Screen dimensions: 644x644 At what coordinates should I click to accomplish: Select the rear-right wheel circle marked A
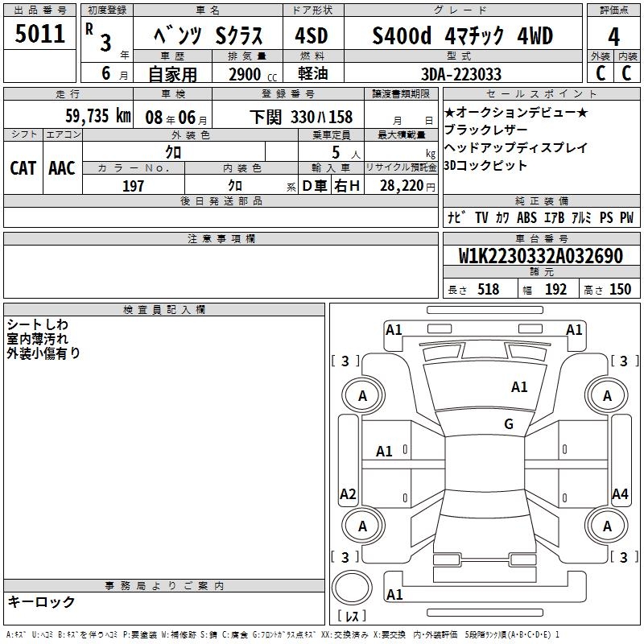[607, 526]
